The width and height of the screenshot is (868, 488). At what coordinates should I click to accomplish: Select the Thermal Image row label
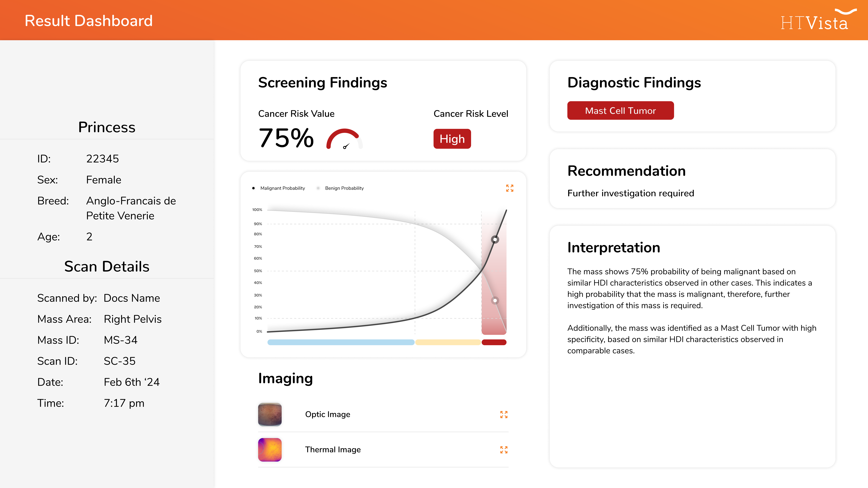[x=333, y=450]
